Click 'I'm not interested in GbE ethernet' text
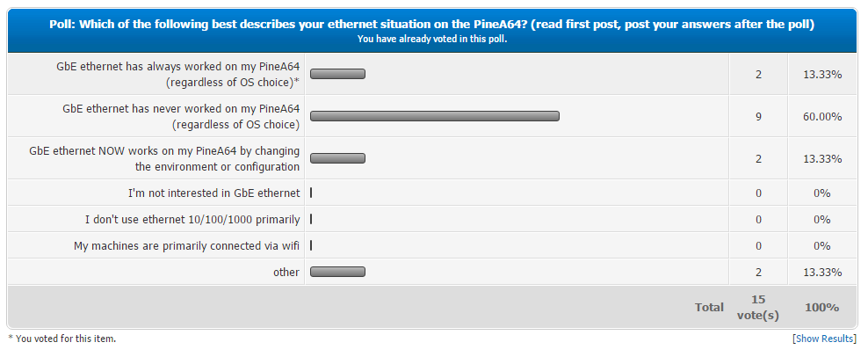868x357 pixels. (213, 193)
